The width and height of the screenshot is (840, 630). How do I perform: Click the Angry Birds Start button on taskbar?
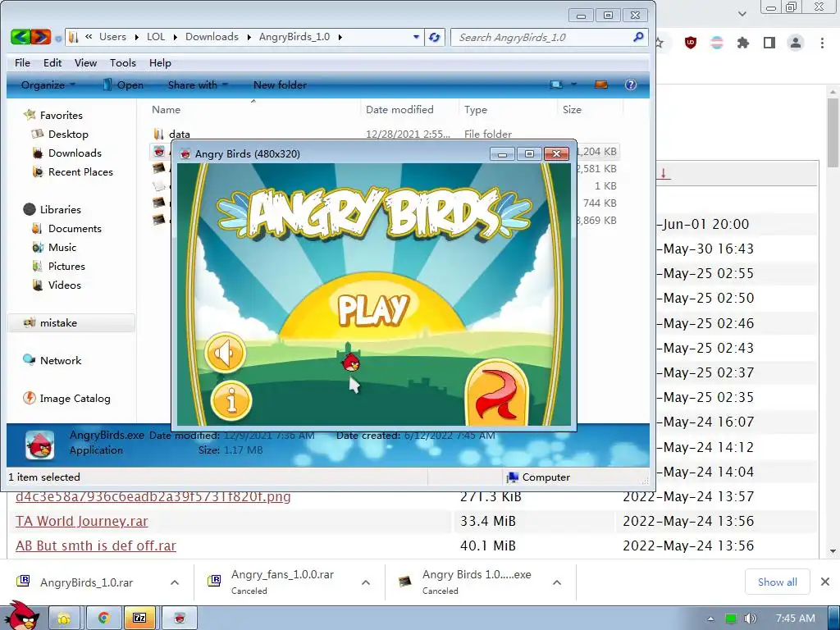21,616
